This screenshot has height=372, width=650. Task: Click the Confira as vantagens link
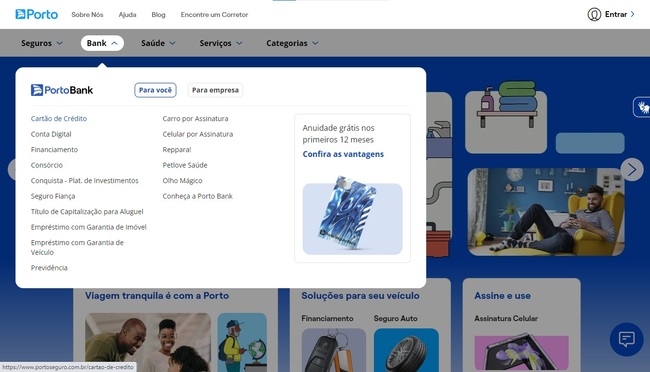343,154
